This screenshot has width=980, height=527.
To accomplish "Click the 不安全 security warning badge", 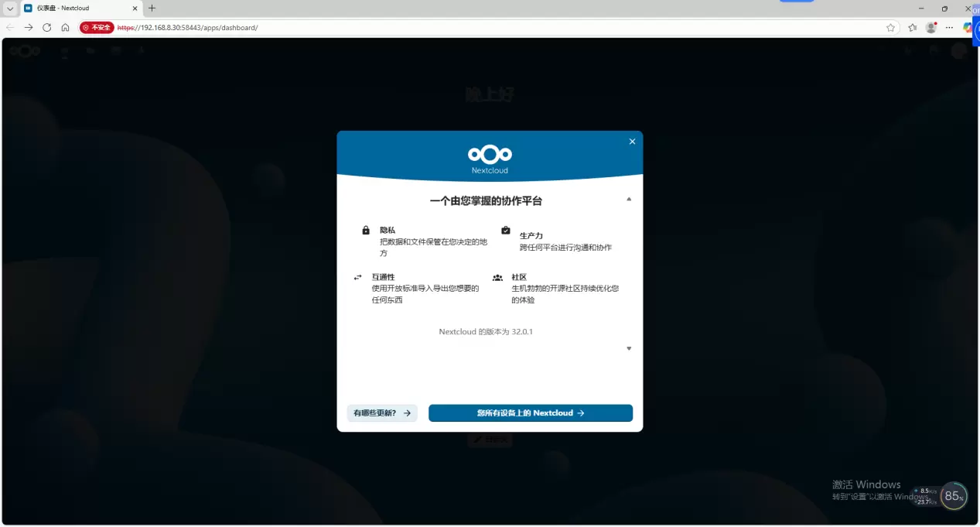I will point(97,27).
